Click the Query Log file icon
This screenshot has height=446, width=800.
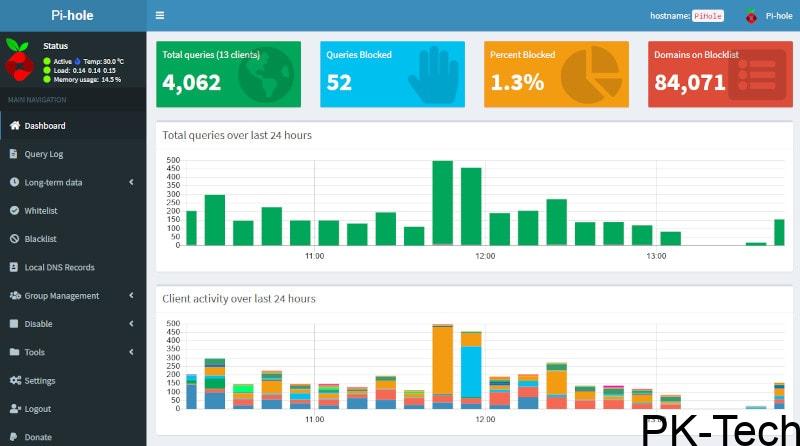(x=14, y=154)
